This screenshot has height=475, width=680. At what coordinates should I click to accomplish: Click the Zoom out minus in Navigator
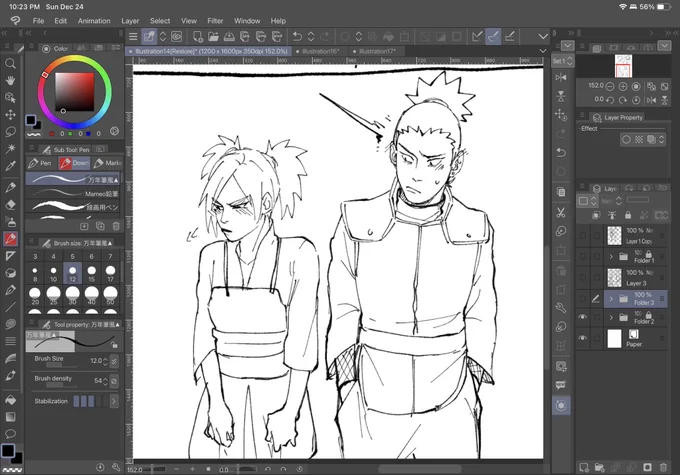(610, 86)
